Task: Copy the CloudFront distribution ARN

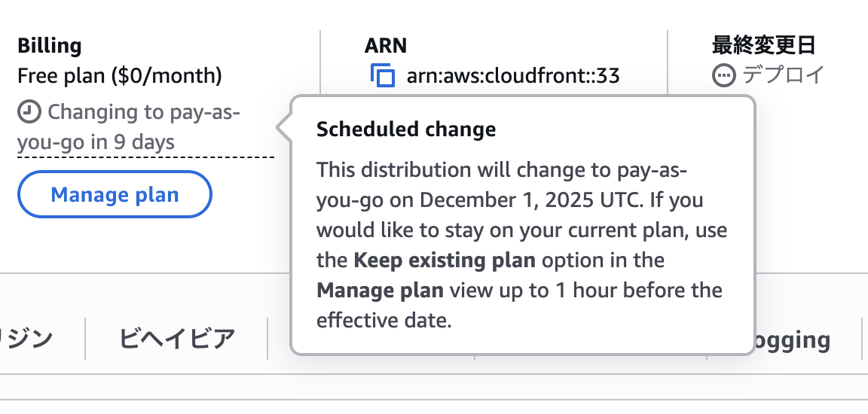Action: coord(382,75)
